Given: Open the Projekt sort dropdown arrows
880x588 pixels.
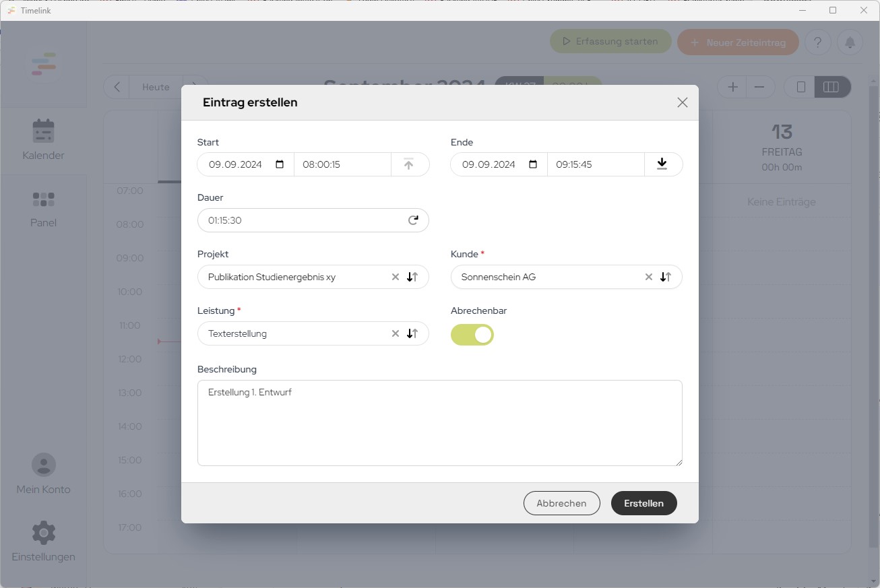Looking at the screenshot, I should click(412, 277).
